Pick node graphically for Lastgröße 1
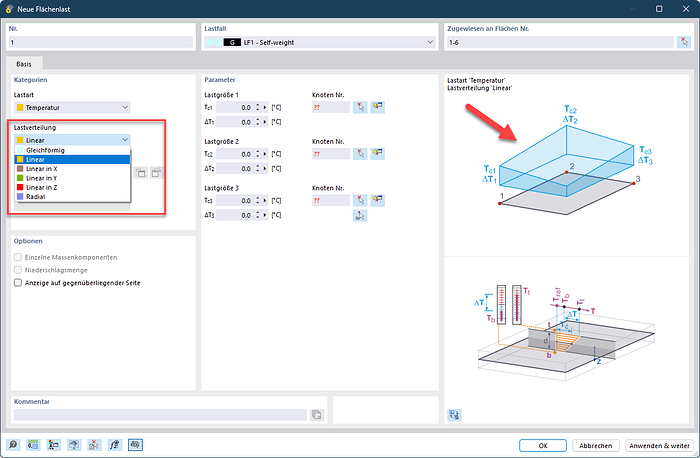The image size is (700, 458). (x=360, y=106)
